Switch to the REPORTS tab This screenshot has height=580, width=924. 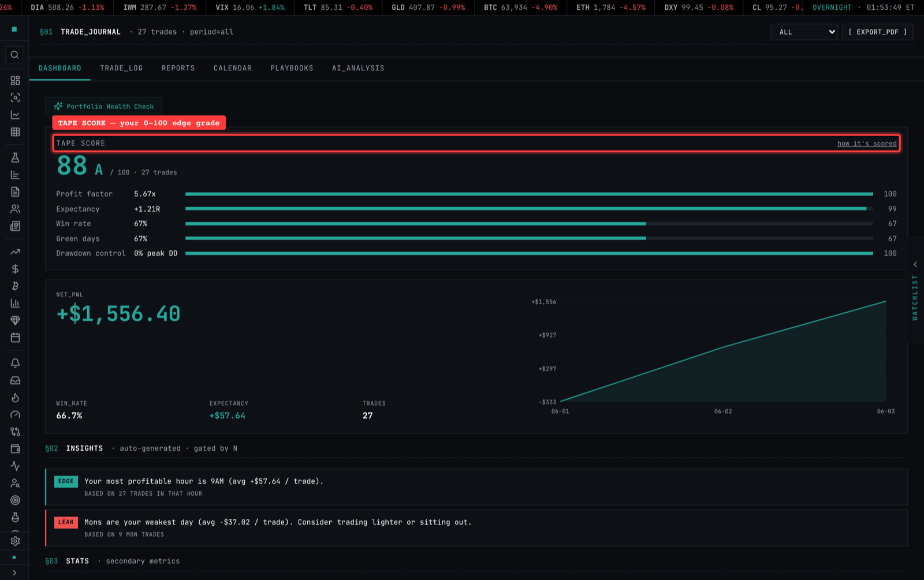coord(178,68)
